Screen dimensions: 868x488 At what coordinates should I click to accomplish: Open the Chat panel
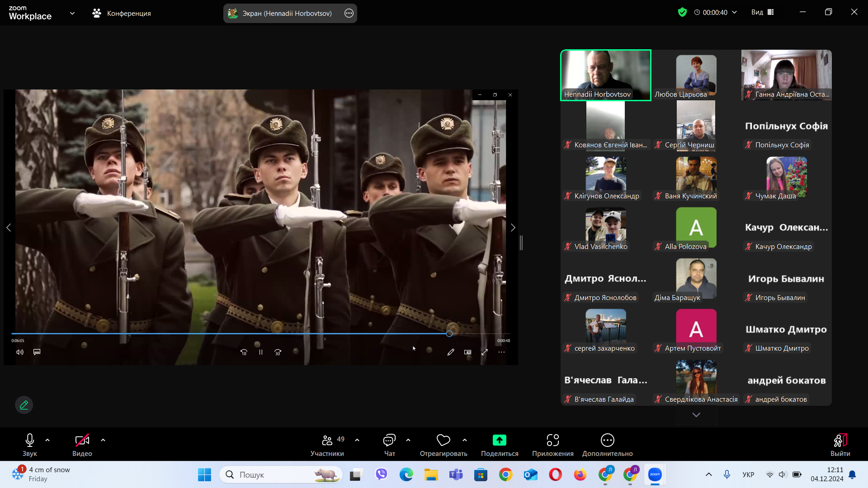389,440
